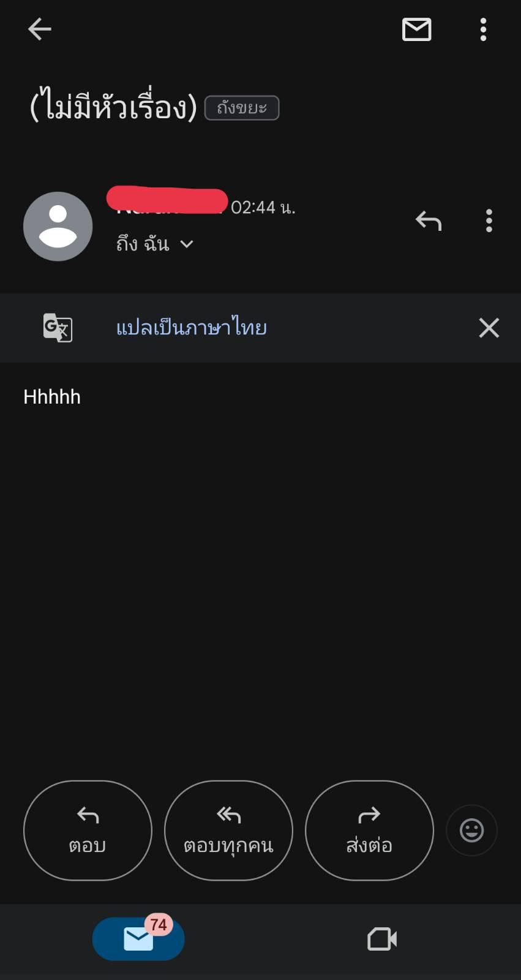Click the reply arrow beside sender
Screen dimensions: 521x980
(x=429, y=221)
